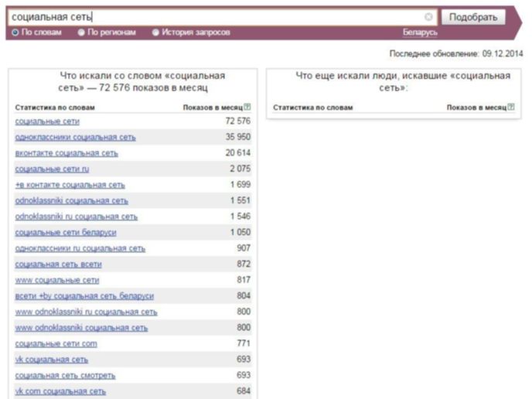Viewport: 532px width, 399px height.
Task: Select the 'По словам' radio option
Action: tap(15, 32)
